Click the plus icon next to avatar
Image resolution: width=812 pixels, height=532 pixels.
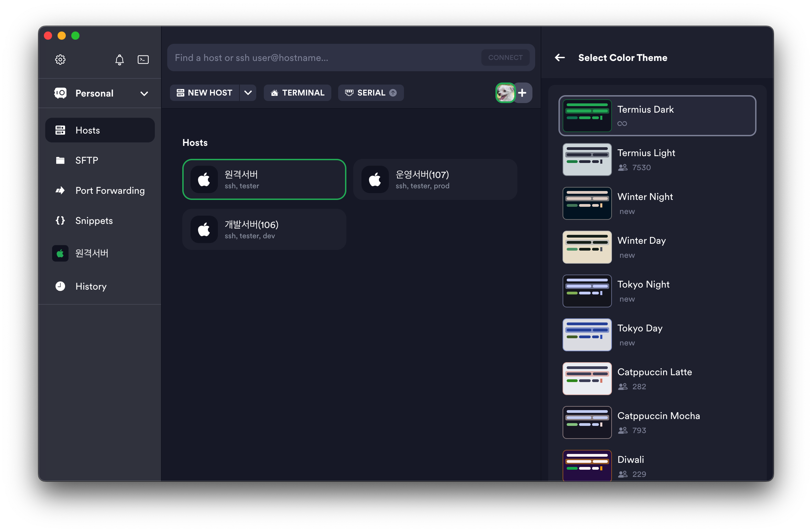coord(522,93)
